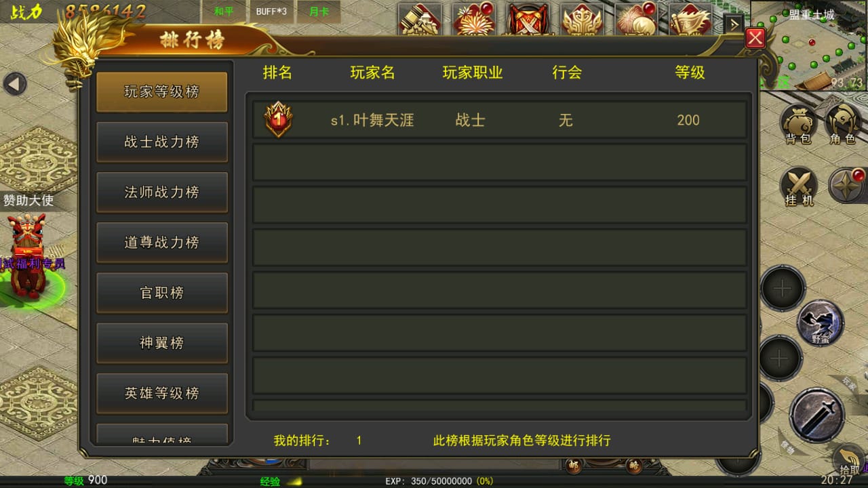Tap the compass icon with red dot
The image size is (868, 488).
tap(848, 185)
